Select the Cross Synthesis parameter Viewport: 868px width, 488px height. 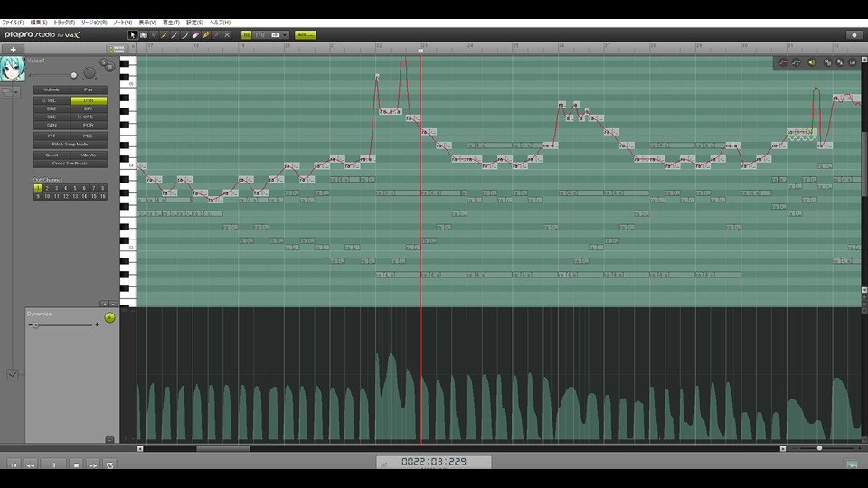tap(71, 164)
